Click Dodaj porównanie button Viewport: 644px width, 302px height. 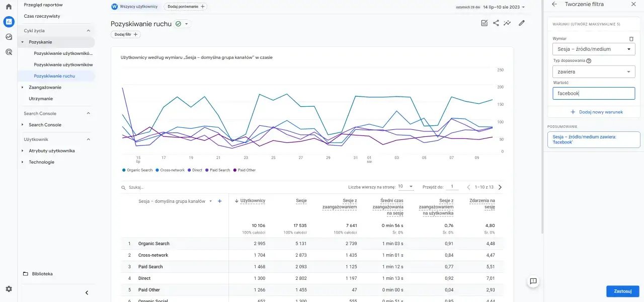pyautogui.click(x=185, y=7)
